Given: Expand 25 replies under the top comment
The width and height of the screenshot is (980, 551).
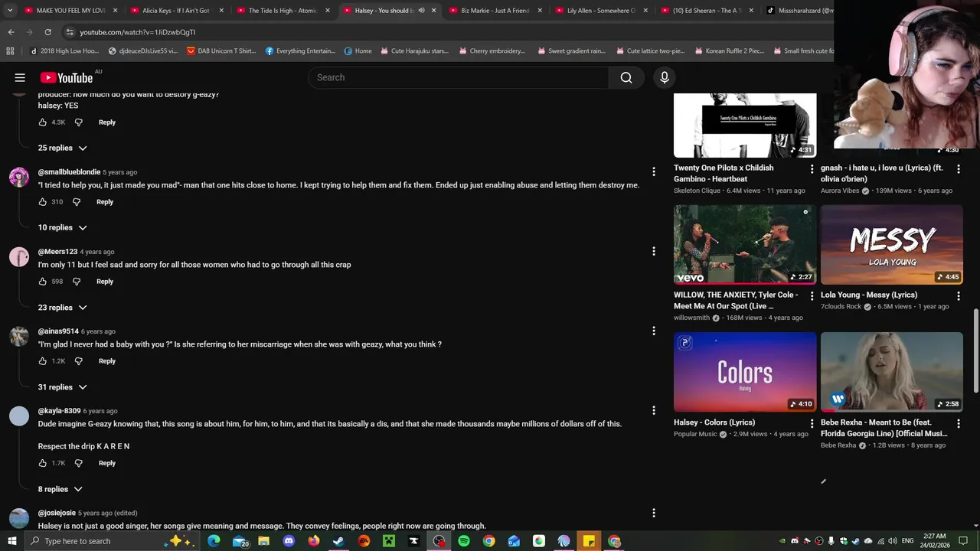Looking at the screenshot, I should pyautogui.click(x=63, y=148).
